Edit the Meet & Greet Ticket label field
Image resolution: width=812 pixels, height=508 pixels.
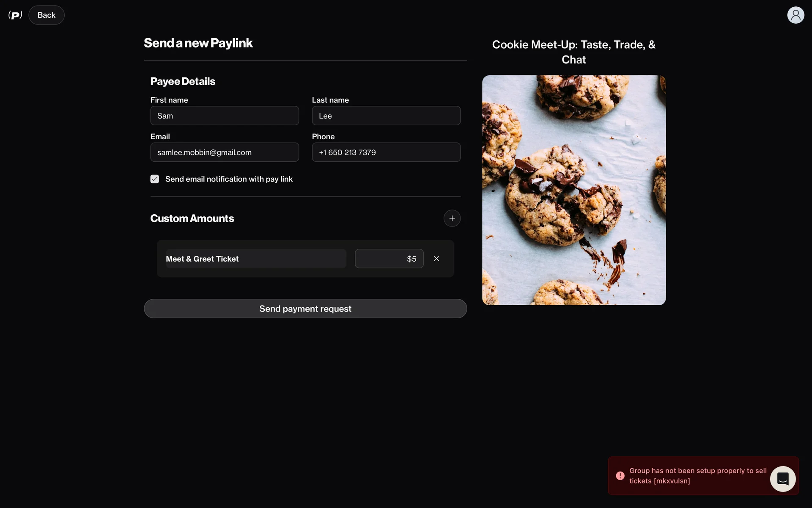pyautogui.click(x=255, y=259)
